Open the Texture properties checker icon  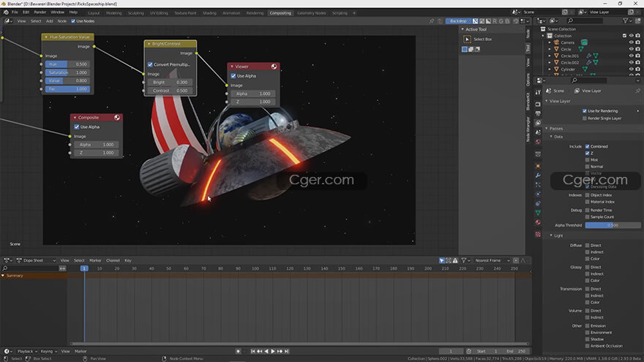click(x=538, y=234)
